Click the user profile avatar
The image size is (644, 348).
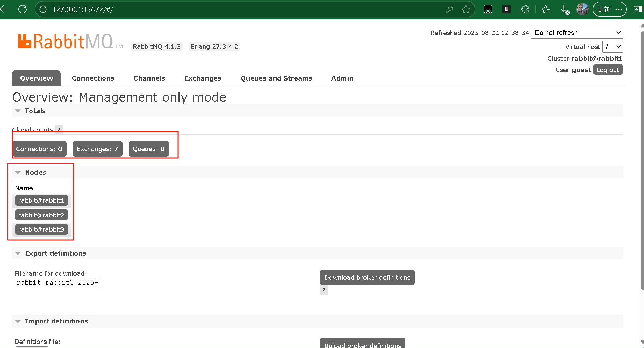tap(582, 9)
